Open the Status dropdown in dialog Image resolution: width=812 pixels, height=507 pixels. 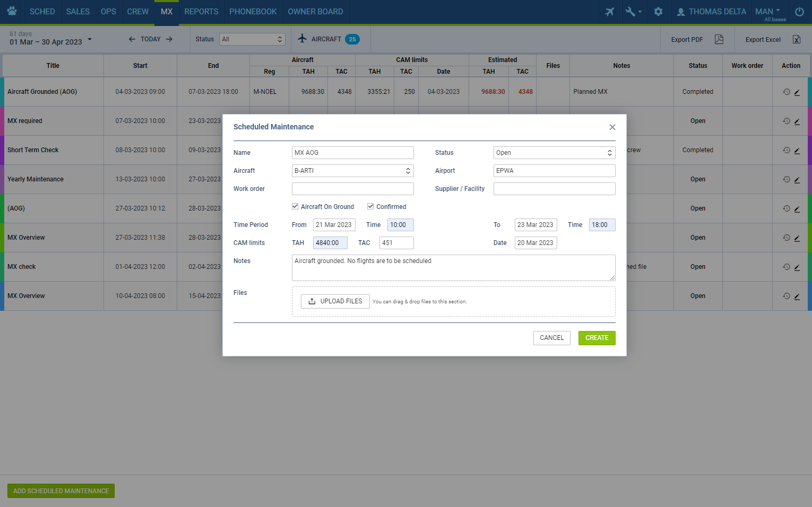pyautogui.click(x=554, y=153)
